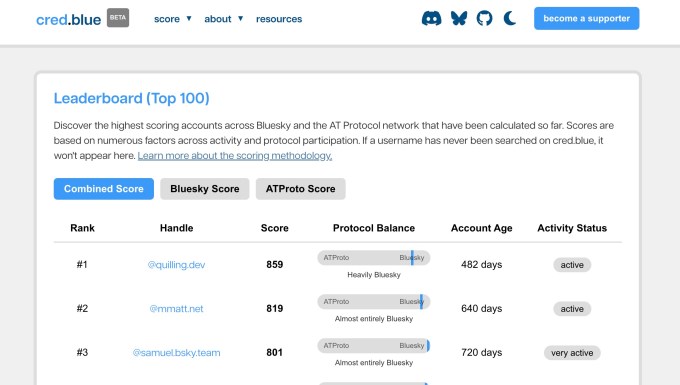680x385 pixels.
Task: Click protocol balance bar for @quilling.dev
Action: (374, 258)
